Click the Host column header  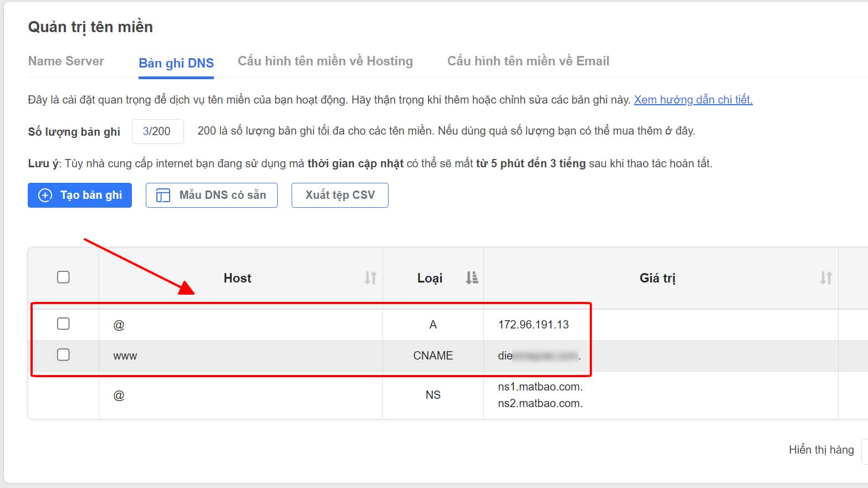coord(237,278)
